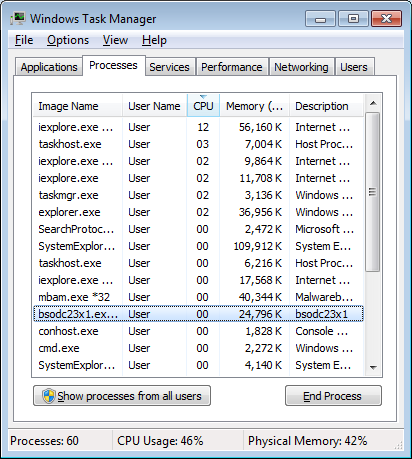Click Show processes from all users
This screenshot has height=459, width=412.
[122, 396]
